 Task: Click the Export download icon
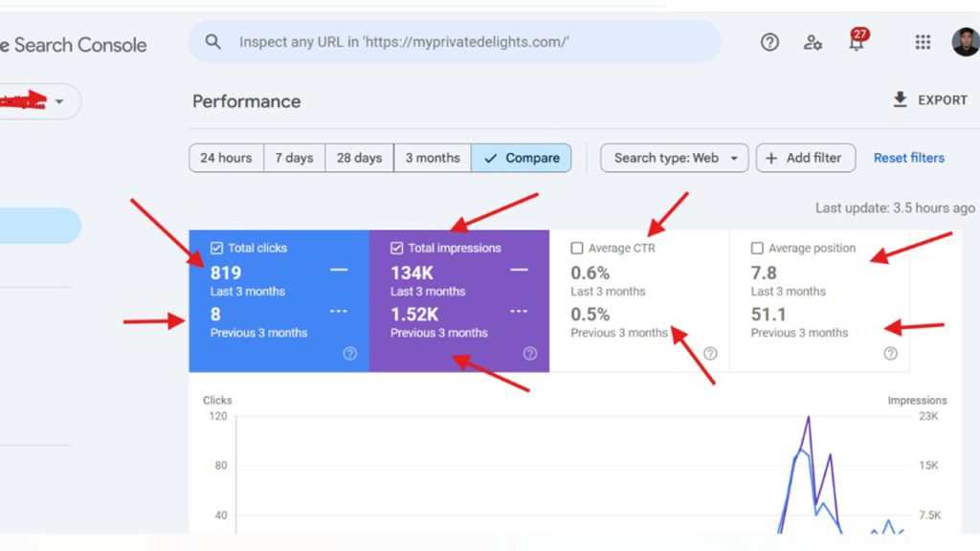pyautogui.click(x=900, y=99)
